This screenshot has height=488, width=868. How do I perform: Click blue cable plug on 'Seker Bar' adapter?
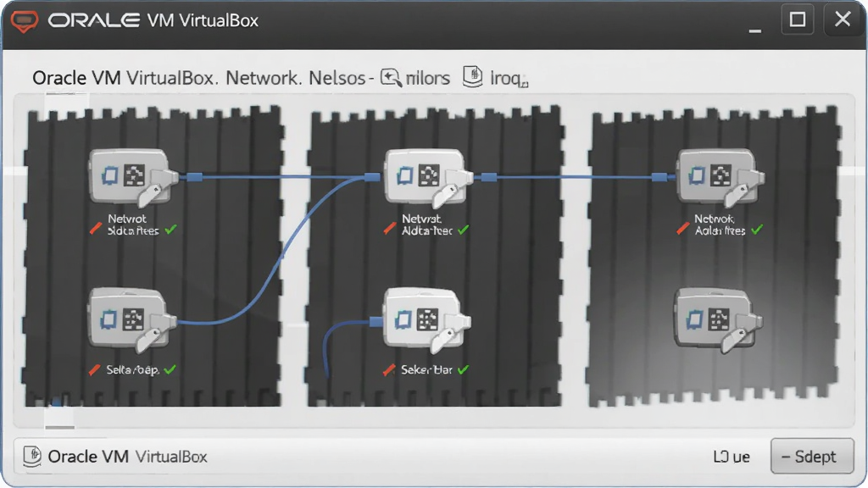[376, 321]
